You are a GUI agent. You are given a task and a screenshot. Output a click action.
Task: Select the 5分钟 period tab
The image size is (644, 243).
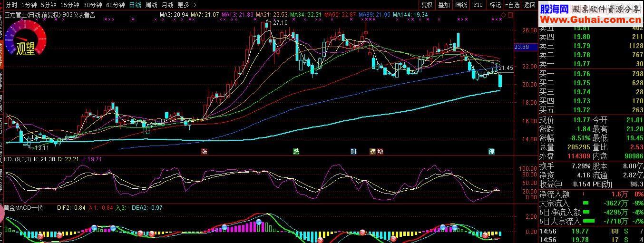[48, 5]
